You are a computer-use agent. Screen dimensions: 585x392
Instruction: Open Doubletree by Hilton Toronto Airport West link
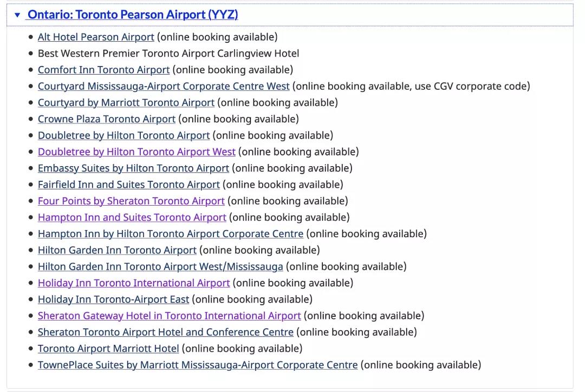click(x=136, y=152)
